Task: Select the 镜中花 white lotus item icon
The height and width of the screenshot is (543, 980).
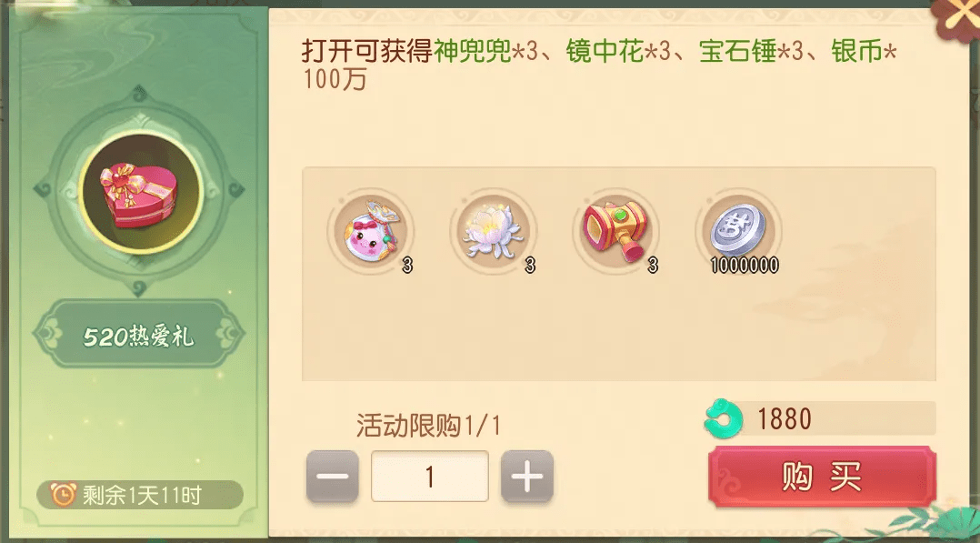Action: pyautogui.click(x=493, y=230)
